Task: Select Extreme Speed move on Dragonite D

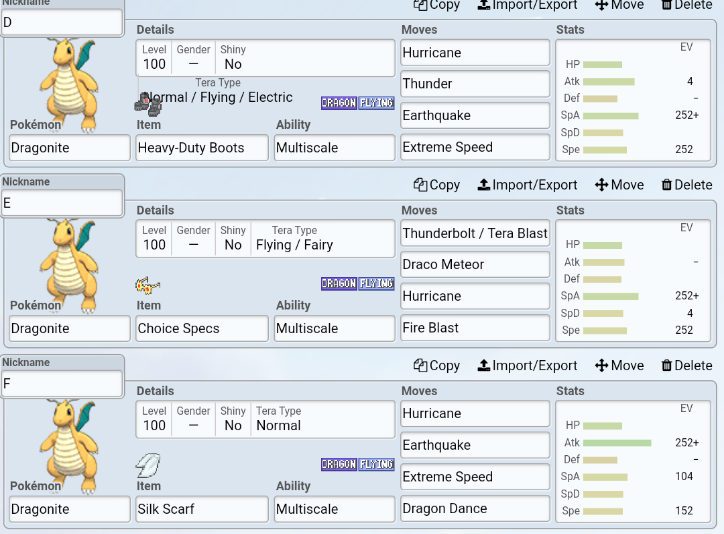Action: [x=475, y=147]
